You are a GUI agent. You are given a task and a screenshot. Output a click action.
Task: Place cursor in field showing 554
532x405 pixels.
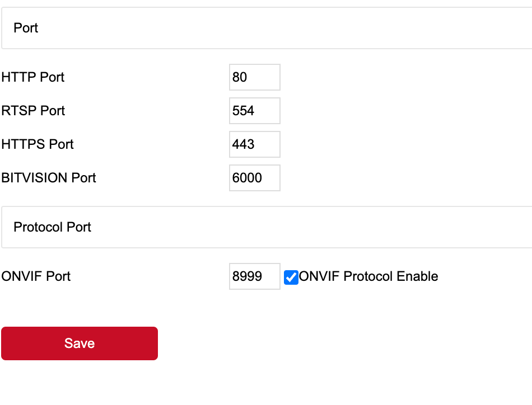coord(254,111)
